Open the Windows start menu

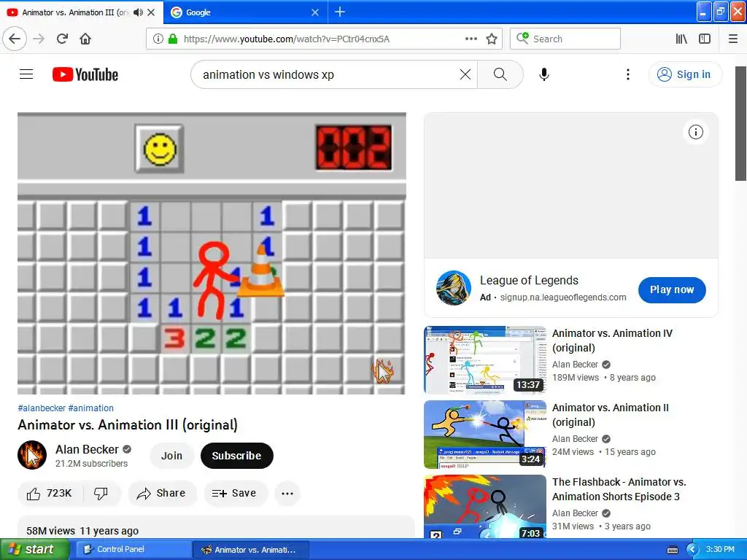click(x=34, y=549)
